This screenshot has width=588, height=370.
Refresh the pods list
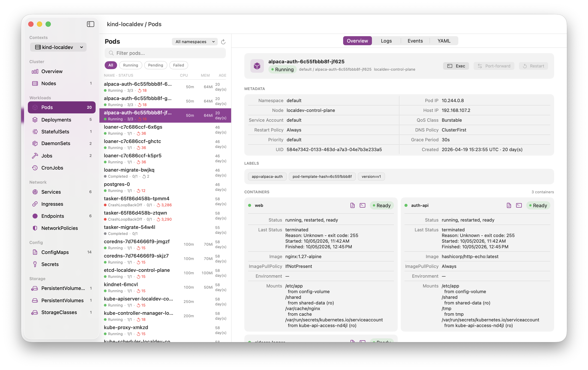click(x=223, y=42)
